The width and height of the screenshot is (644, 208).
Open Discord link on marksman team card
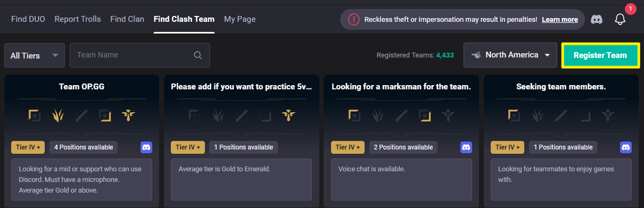point(466,147)
